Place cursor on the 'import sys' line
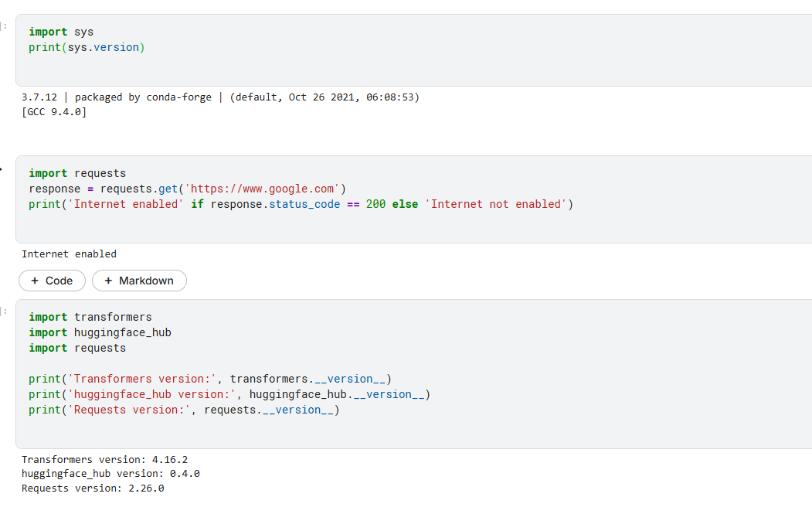This screenshot has width=812, height=514. point(61,32)
